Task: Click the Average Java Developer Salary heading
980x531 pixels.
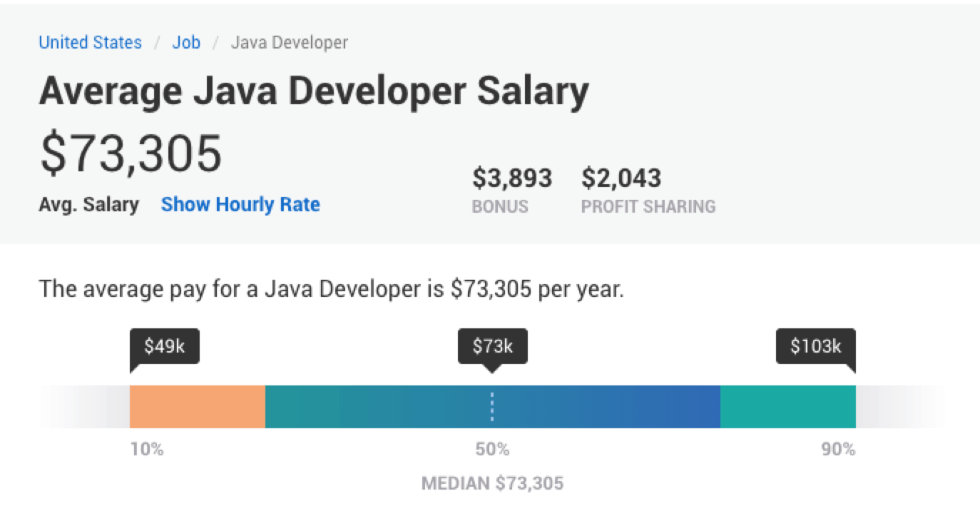Action: [314, 90]
